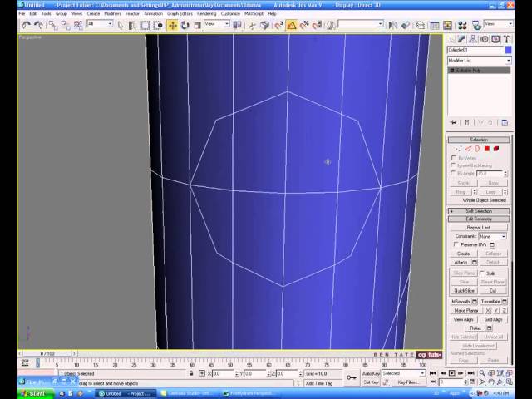532x399 pixels.
Task: Select the Polygon sub-object level icon
Action: [488, 149]
